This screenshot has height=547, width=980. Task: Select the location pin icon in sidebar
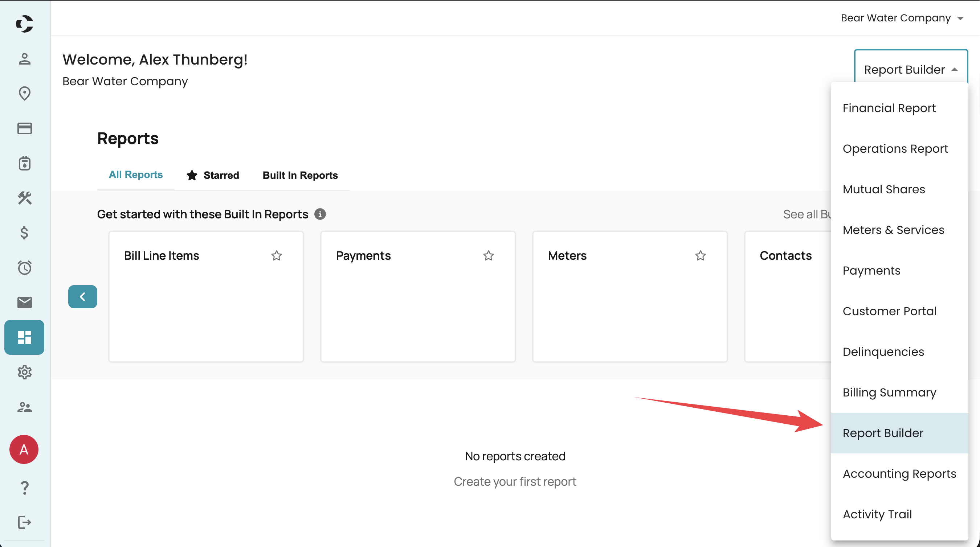point(24,94)
